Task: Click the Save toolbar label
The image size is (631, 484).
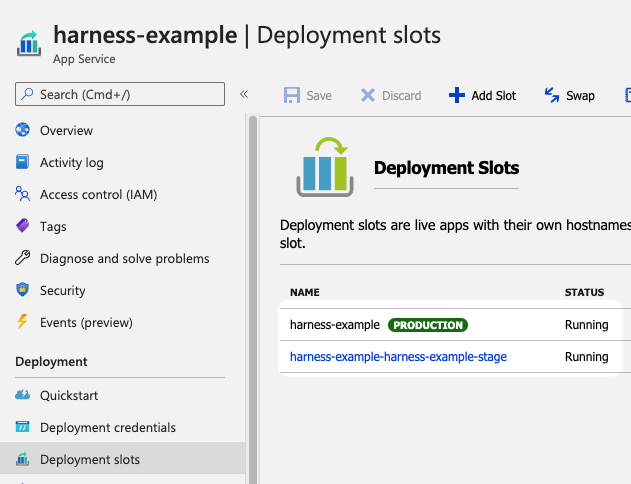Action: click(x=319, y=96)
